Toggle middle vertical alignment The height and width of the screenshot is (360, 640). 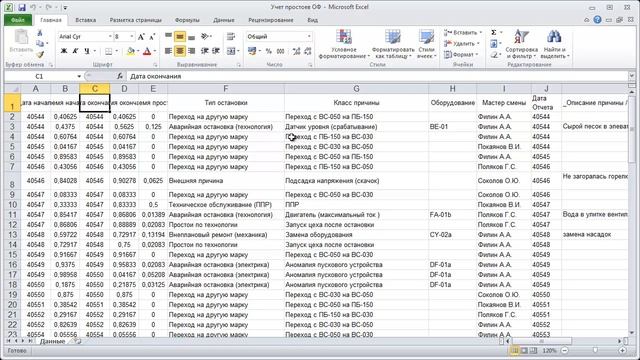180,37
